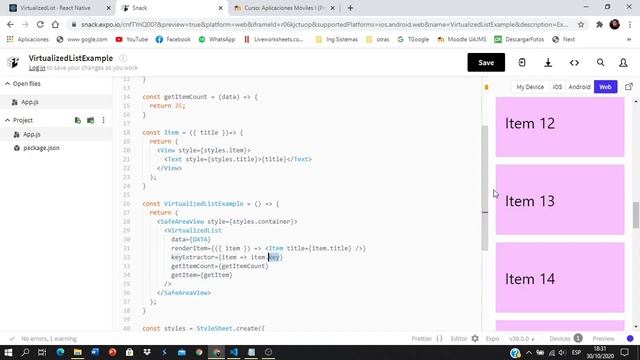The image size is (640, 360).
Task: Show hidden system tray icons
Action: [529, 352]
